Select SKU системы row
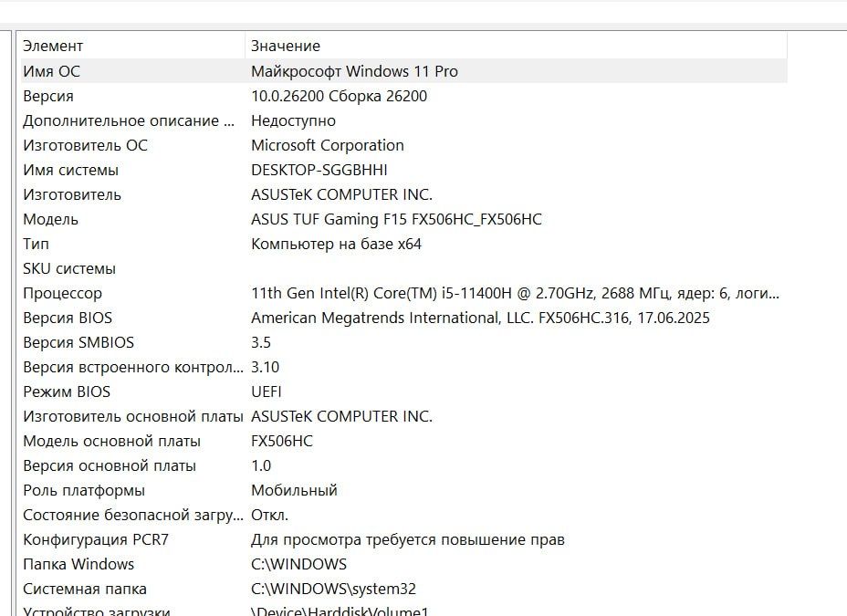Screen dimensions: 847x616 (69, 269)
